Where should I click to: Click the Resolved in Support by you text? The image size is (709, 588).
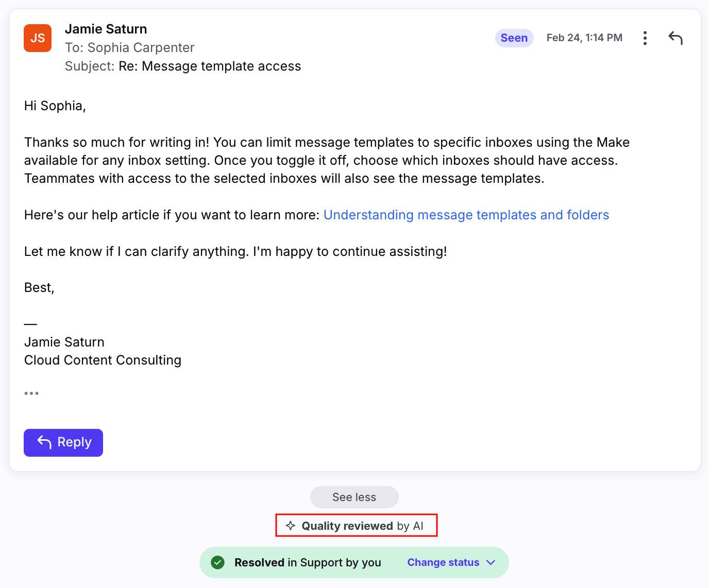pos(308,562)
